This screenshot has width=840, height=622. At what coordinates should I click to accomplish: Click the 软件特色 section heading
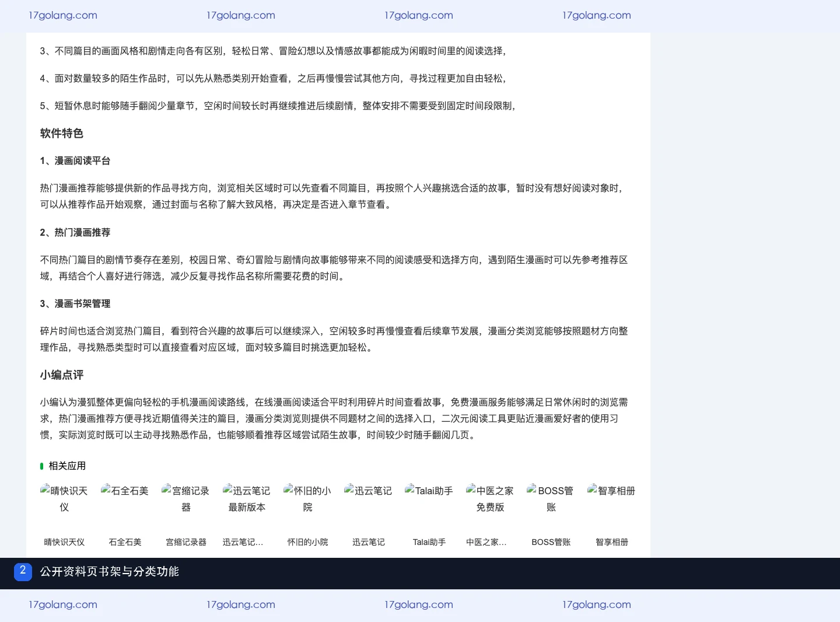62,133
